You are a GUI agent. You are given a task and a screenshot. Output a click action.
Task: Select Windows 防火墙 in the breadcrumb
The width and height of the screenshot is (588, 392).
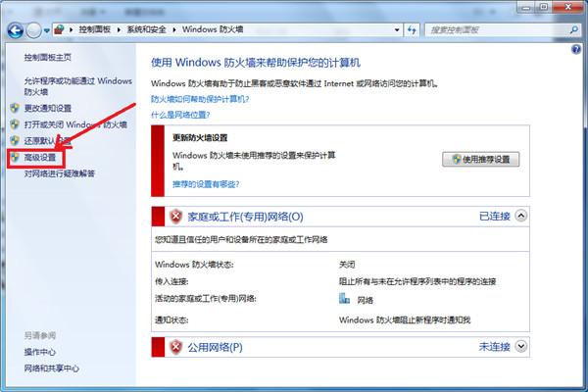point(213,29)
